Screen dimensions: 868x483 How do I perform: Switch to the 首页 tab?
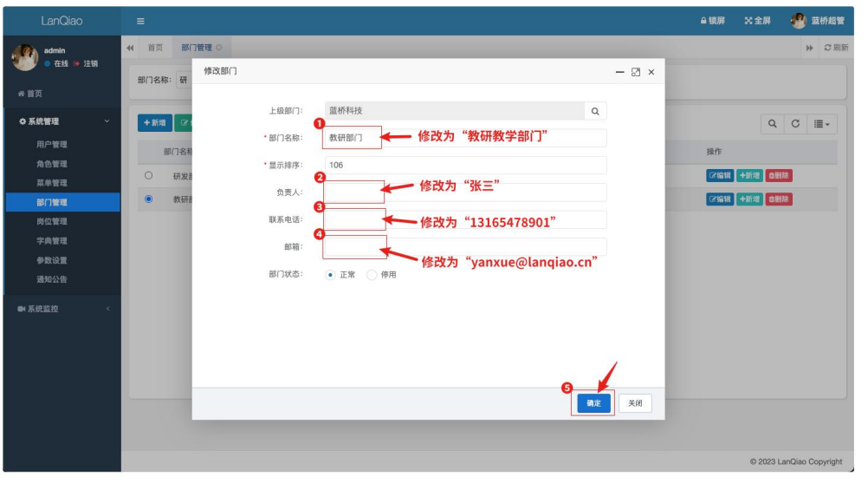(156, 48)
